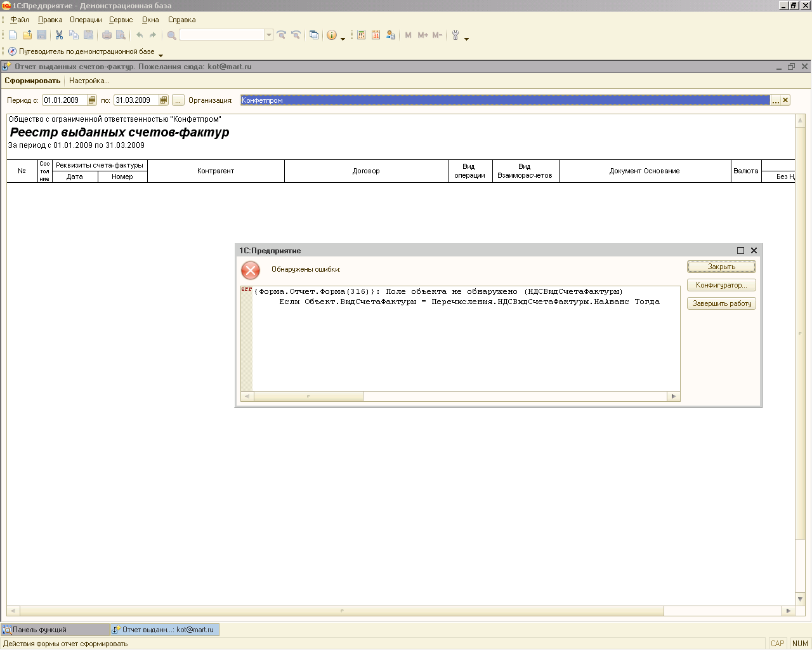
Task: Open the Сервис menu
Action: pos(121,20)
